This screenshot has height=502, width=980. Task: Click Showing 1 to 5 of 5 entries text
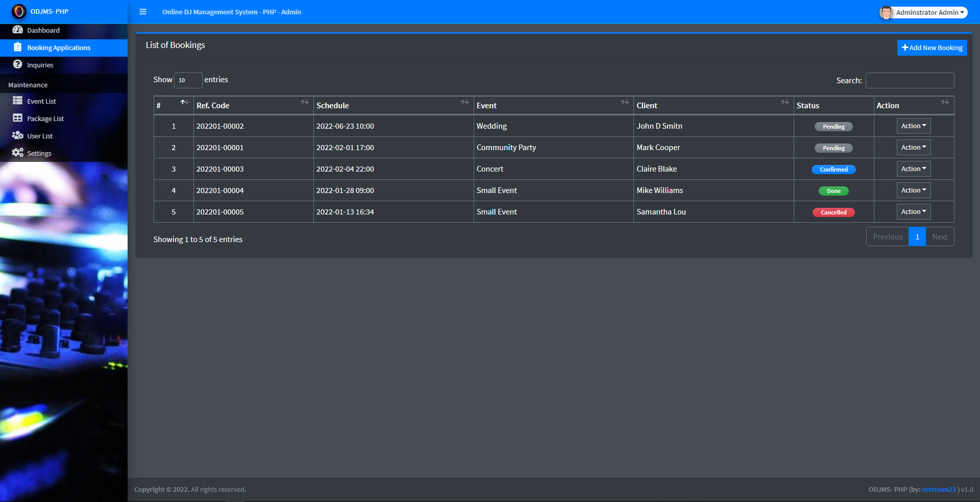point(198,240)
